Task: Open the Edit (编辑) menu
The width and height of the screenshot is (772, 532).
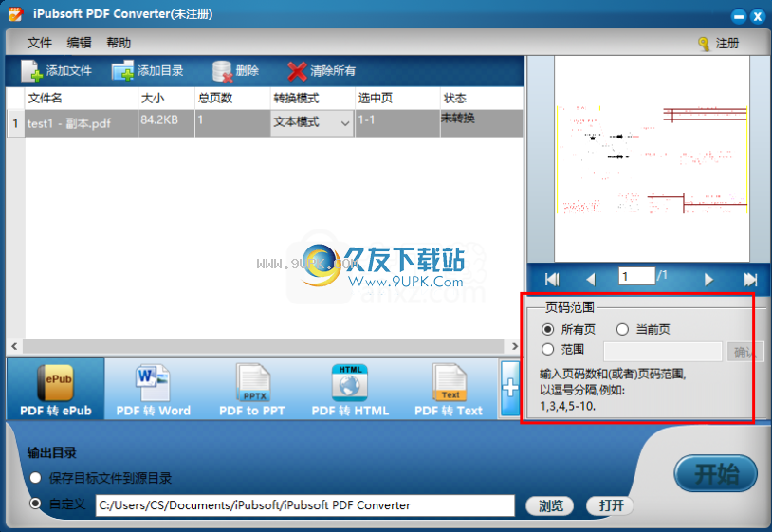Action: click(80, 43)
